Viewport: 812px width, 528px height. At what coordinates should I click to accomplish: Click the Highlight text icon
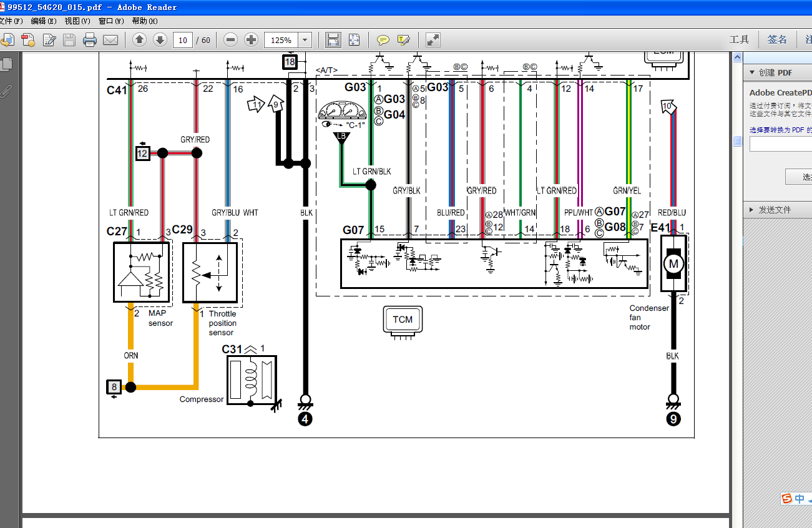point(404,41)
